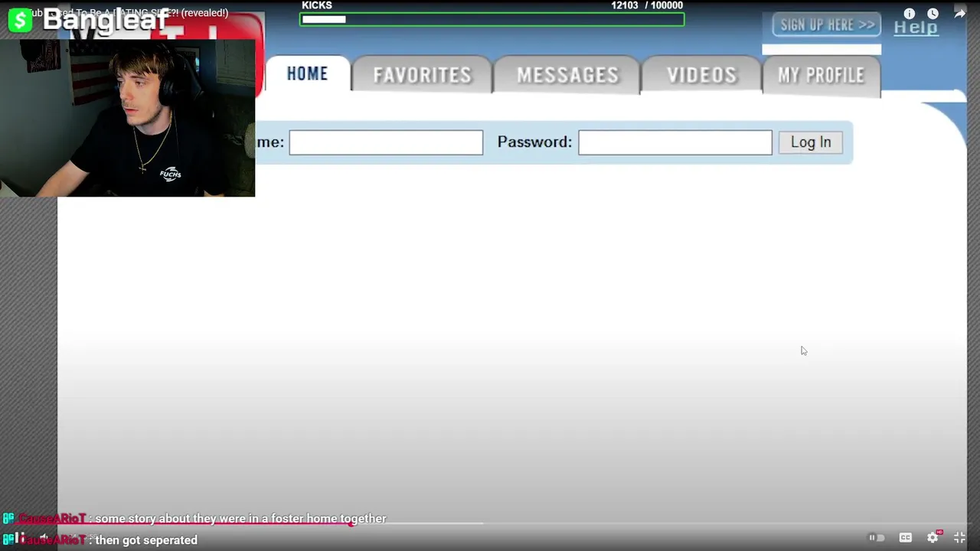Seek using the video progress bar
The height and width of the screenshot is (551, 980).
pyautogui.click(x=490, y=524)
